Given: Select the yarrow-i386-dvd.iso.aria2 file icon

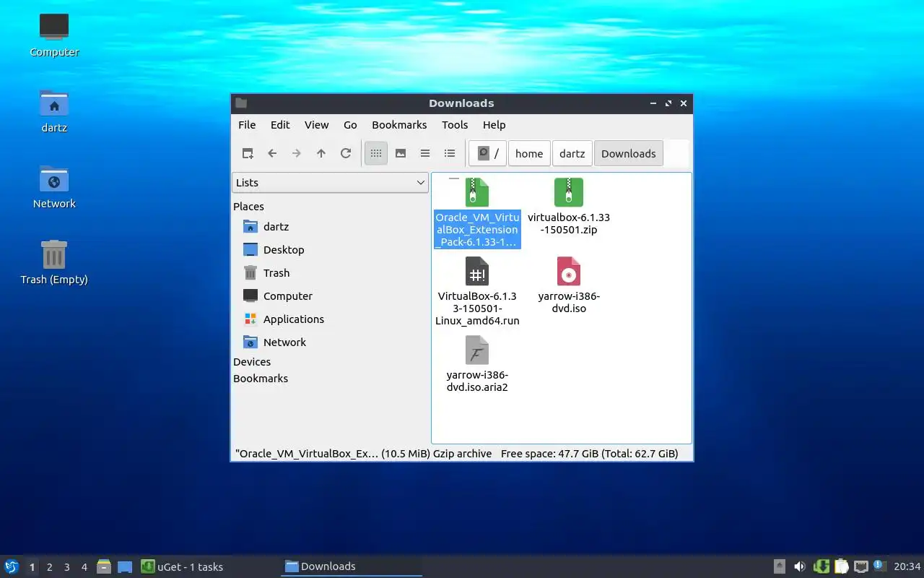Looking at the screenshot, I should click(476, 350).
